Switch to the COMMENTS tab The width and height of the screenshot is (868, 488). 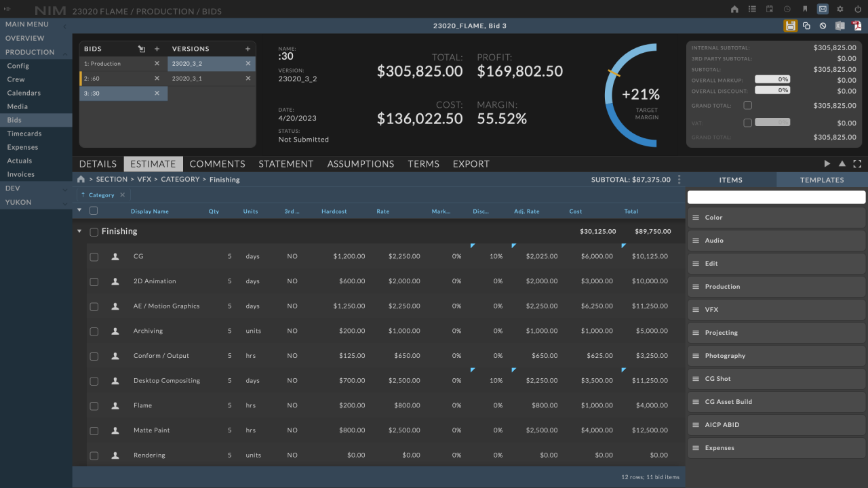(217, 163)
